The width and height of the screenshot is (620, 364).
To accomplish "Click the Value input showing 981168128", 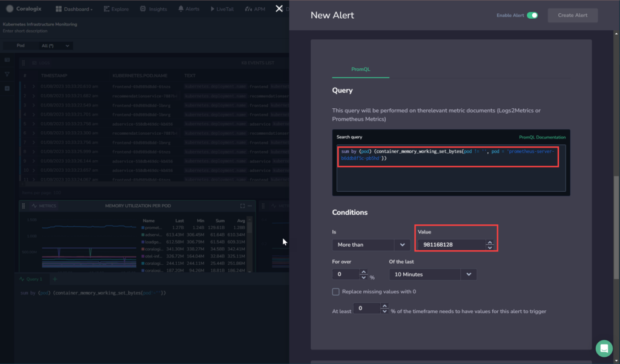I will [x=452, y=245].
